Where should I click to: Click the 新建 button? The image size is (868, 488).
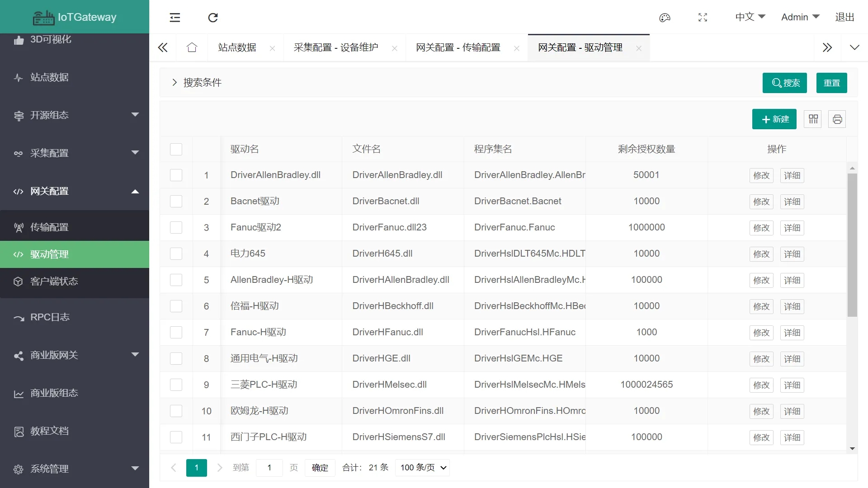tap(774, 119)
